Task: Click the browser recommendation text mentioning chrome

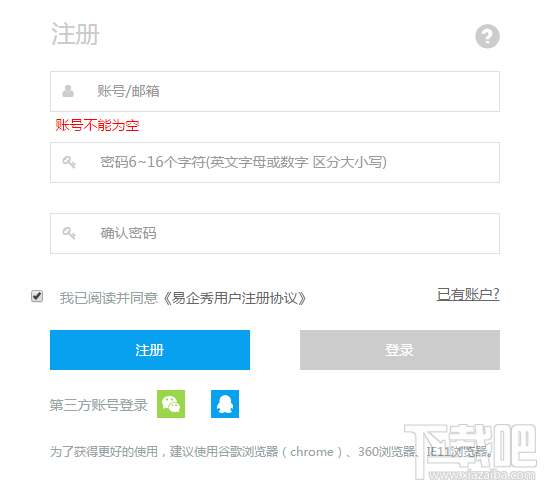Action: pos(271,451)
